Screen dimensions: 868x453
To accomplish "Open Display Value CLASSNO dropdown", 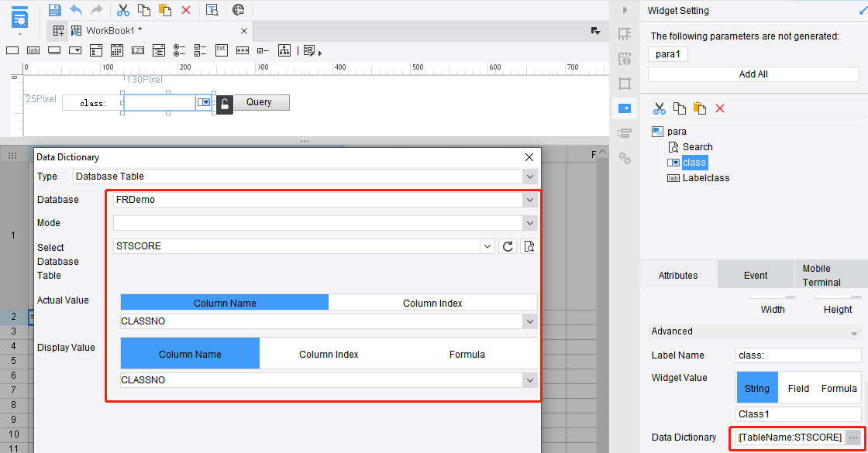I will (x=530, y=380).
